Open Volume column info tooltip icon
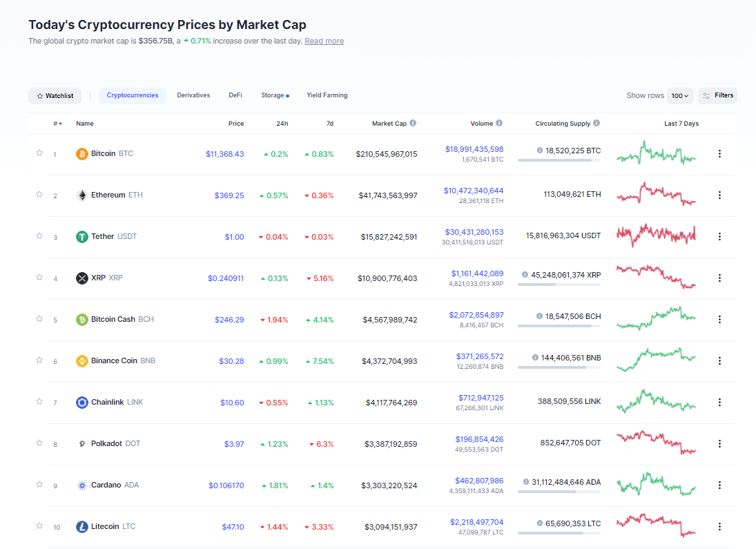This screenshot has width=756, height=549. (499, 123)
